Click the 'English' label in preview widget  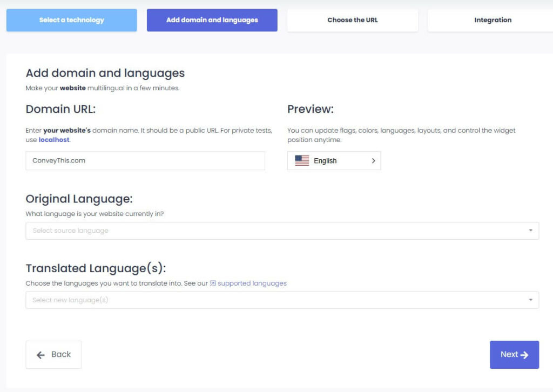[x=325, y=161]
